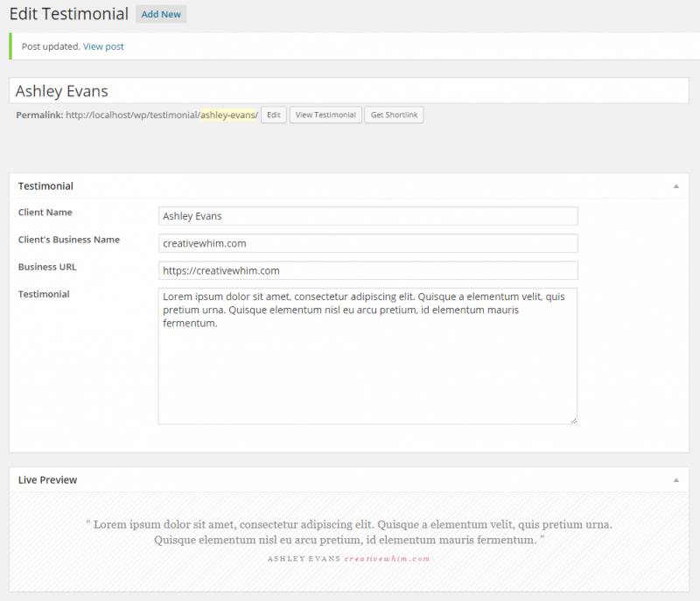Click the quoted preview testimonial text
Viewport: 700px width, 601px height.
tap(349, 532)
